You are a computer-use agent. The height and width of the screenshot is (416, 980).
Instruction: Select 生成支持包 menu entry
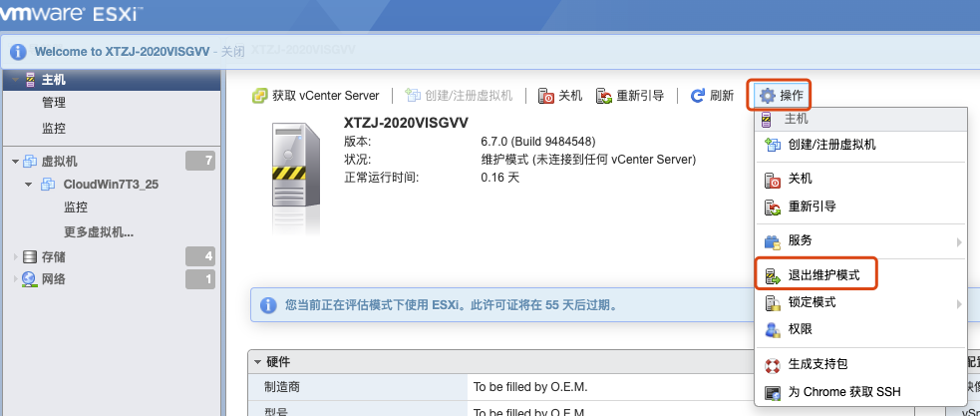click(861, 364)
